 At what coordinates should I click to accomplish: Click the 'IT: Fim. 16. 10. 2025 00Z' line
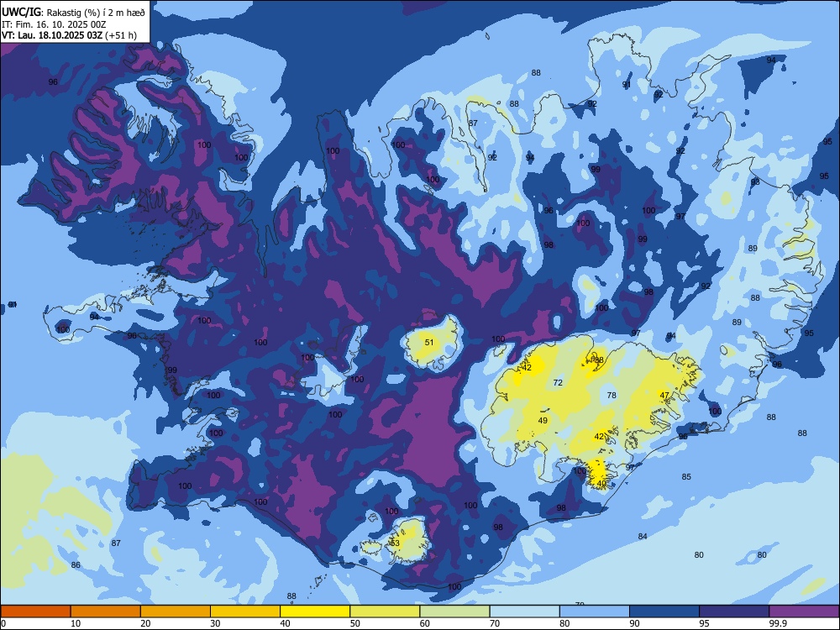tap(54, 24)
